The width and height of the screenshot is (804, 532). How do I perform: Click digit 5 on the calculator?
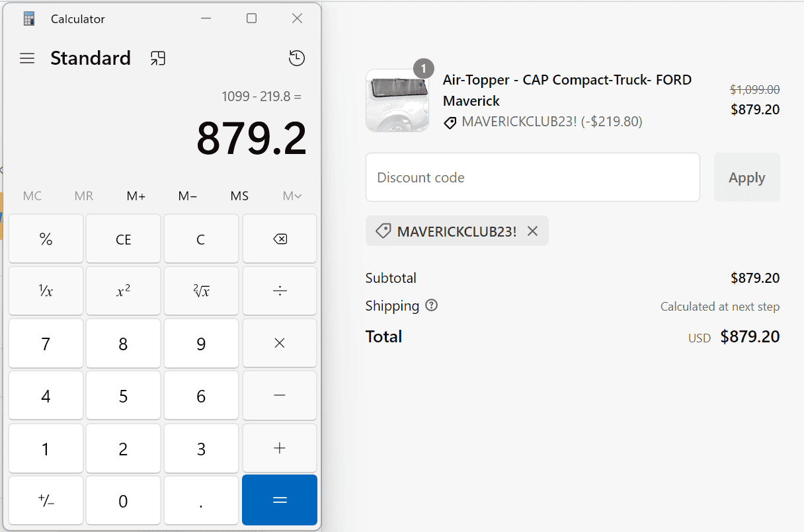click(123, 395)
